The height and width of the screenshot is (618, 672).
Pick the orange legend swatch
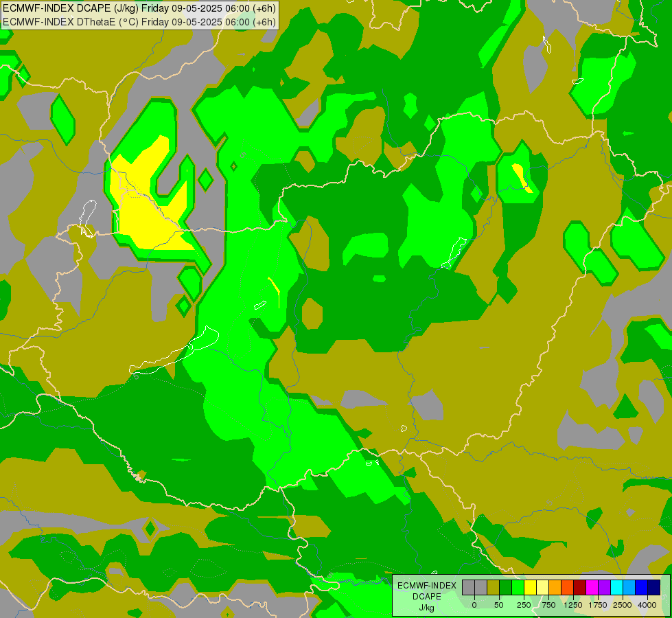pyautogui.click(x=555, y=588)
